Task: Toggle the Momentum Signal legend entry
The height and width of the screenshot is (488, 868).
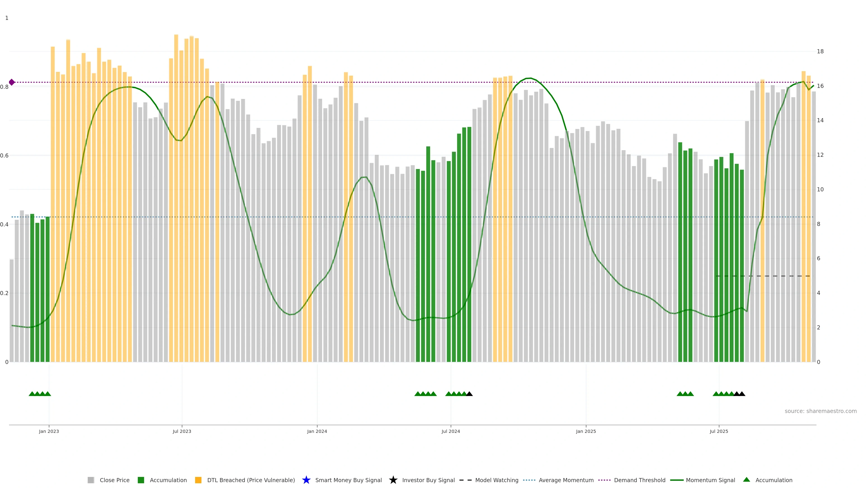Action: pyautogui.click(x=710, y=480)
